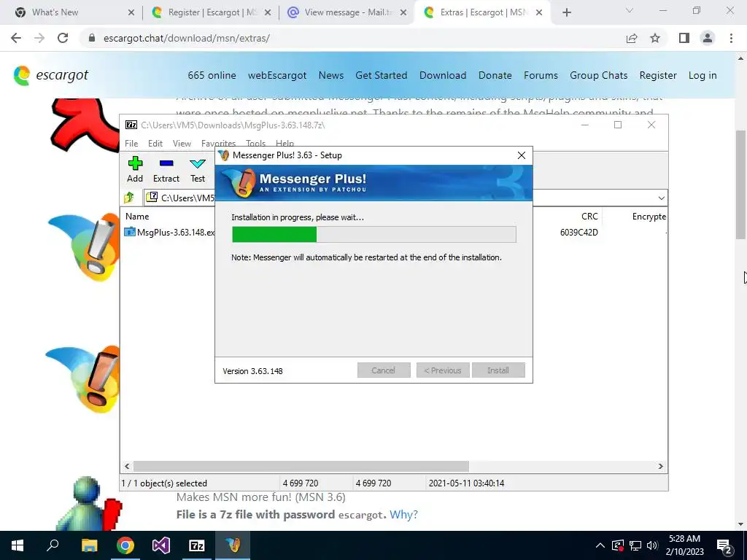
Task: Close the Extras | Escargot tab
Action: point(539,13)
